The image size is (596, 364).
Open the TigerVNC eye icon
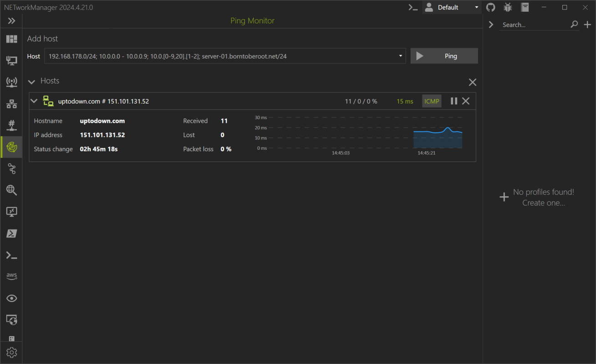click(11, 298)
